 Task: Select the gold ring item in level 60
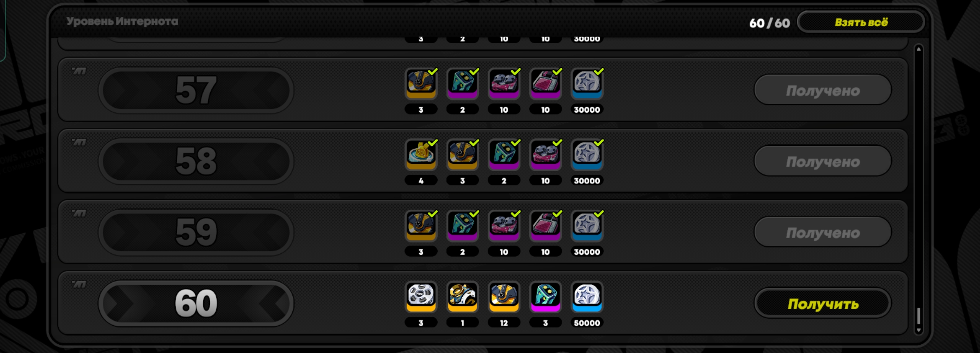(462, 297)
